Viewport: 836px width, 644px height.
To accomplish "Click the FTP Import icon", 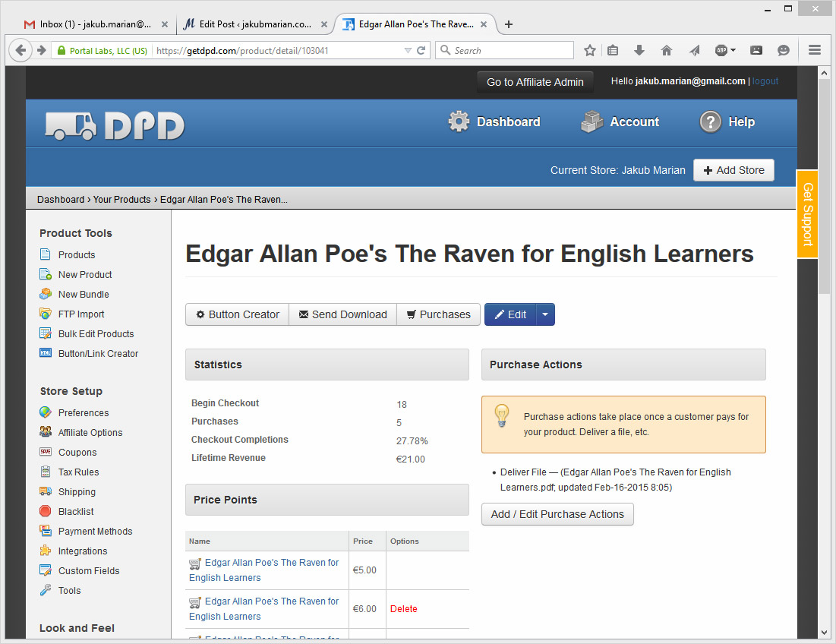I will tap(46, 314).
